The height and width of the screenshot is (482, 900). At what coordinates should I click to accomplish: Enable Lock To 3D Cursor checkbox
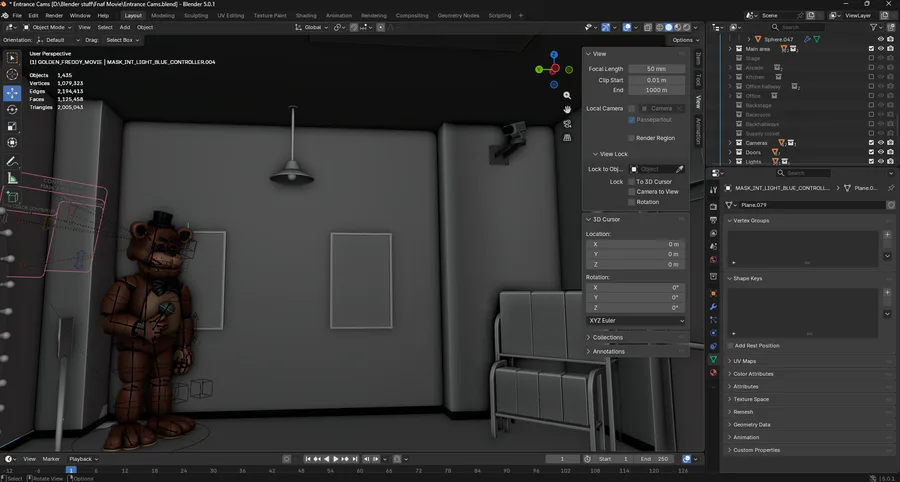[x=631, y=182]
